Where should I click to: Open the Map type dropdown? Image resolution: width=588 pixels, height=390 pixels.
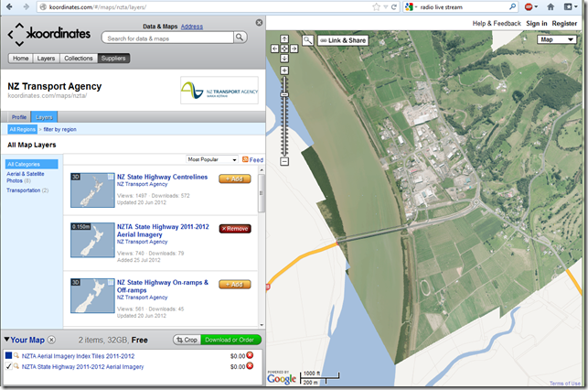(x=557, y=39)
